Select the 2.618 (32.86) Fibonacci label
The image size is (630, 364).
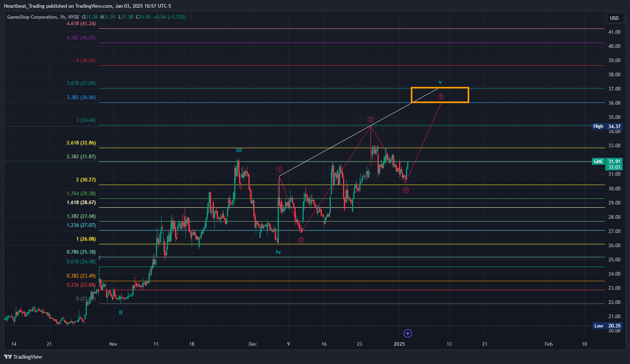81,143
